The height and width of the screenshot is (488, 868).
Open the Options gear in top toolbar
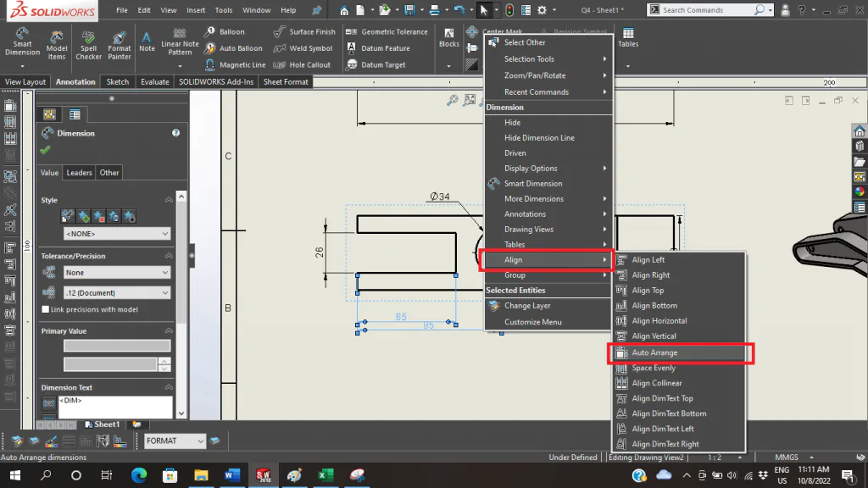click(x=542, y=10)
